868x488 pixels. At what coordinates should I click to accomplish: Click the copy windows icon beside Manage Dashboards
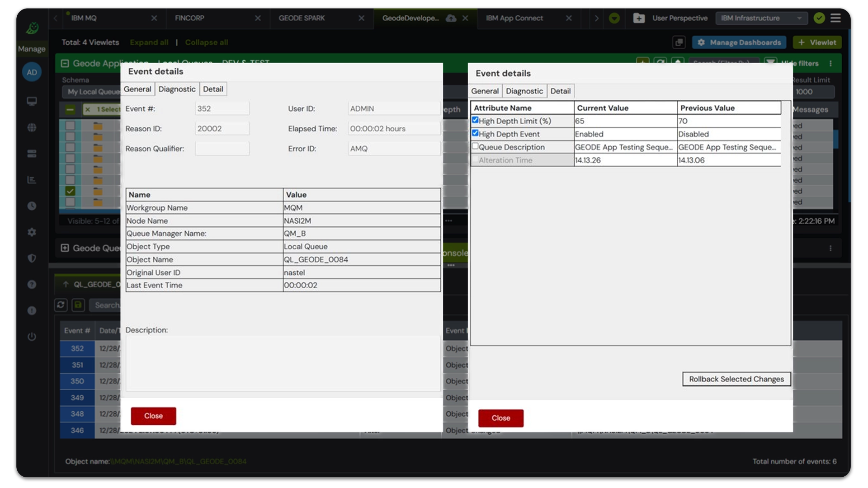click(x=679, y=42)
